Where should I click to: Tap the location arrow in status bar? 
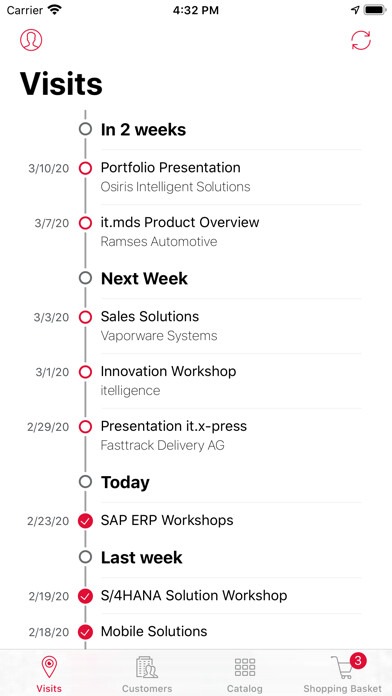[x=355, y=10]
